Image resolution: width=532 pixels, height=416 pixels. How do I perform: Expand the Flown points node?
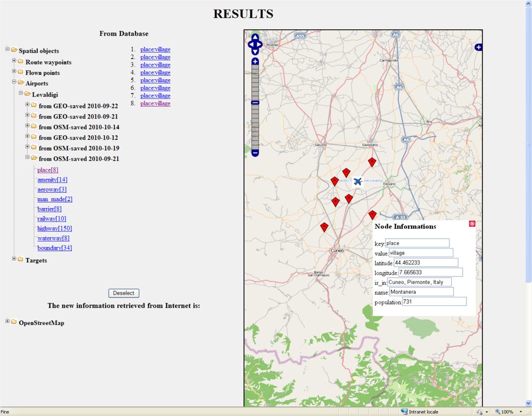[x=14, y=71]
